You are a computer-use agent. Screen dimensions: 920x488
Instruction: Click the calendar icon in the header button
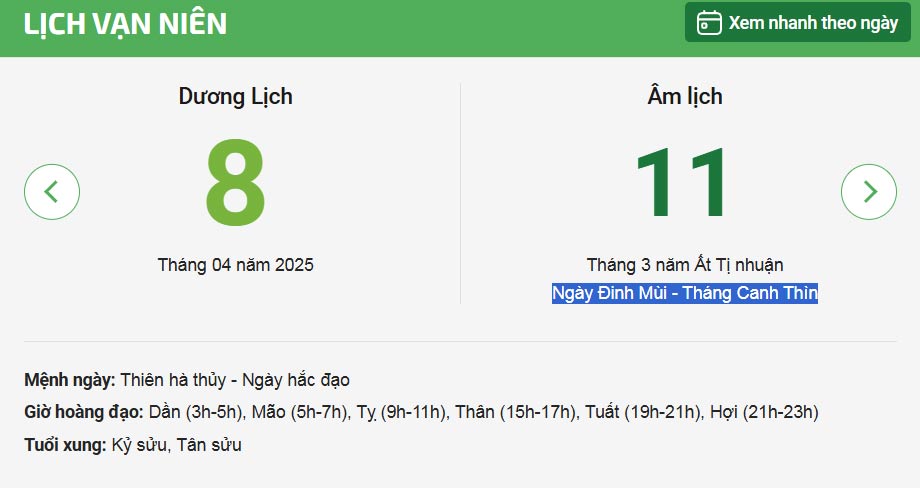coord(709,23)
